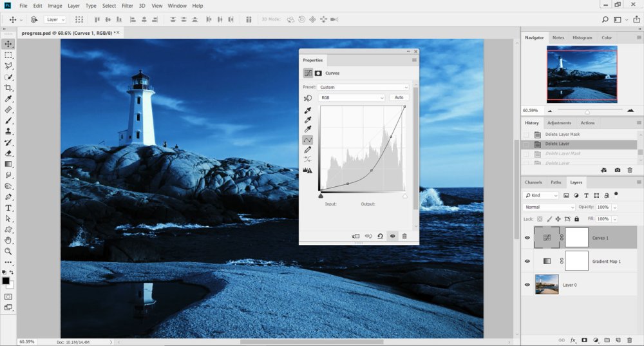Toggle visibility of Gradient Map 1 layer
Image resolution: width=644 pixels, height=346 pixels.
click(527, 261)
